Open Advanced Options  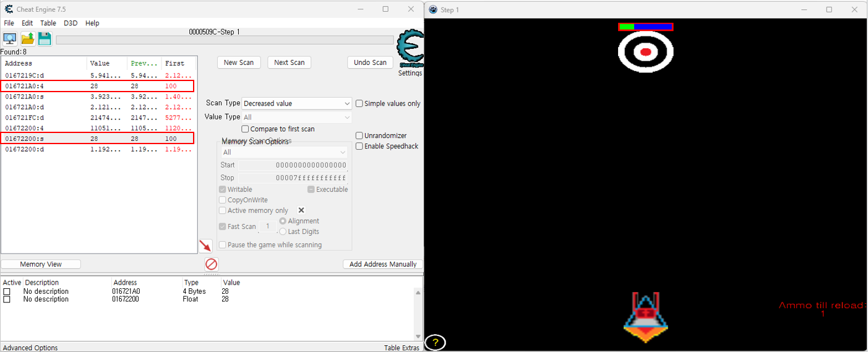(x=30, y=348)
